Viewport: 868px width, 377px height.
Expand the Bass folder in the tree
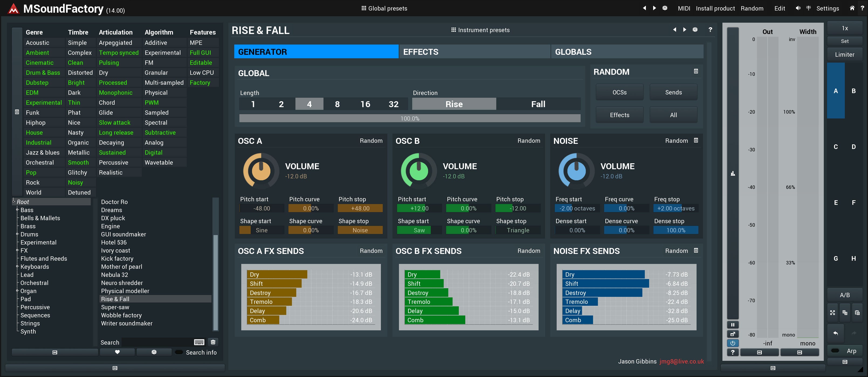click(x=17, y=210)
